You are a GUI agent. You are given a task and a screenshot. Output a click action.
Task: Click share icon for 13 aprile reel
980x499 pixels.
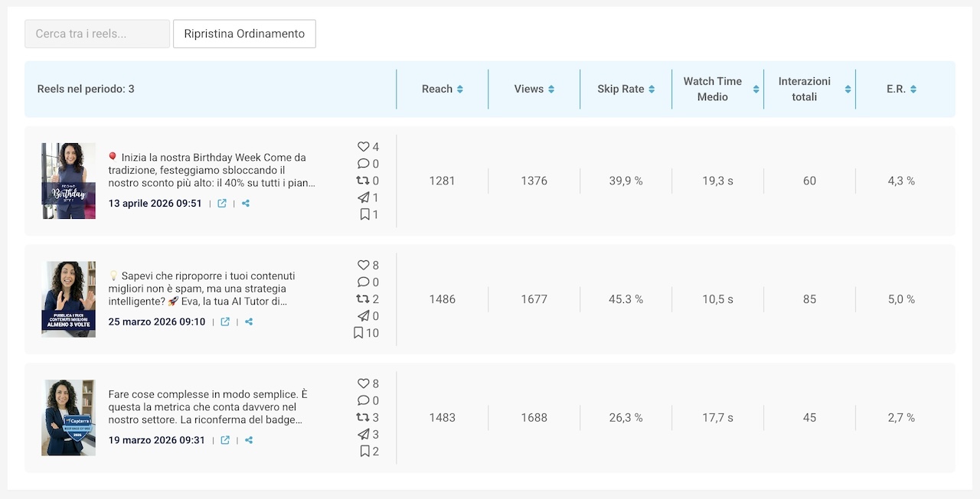[246, 204]
